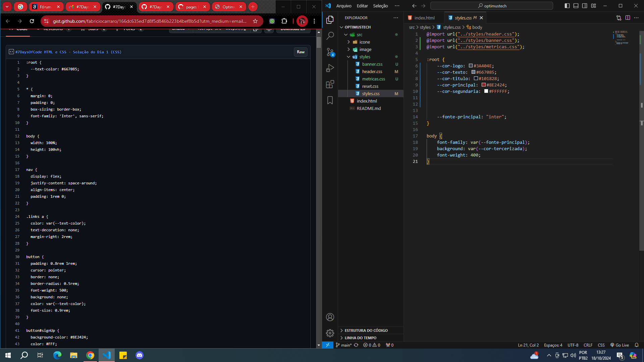This screenshot has height=362, width=644.
Task: Open Source Control view with 4 changes
Action: click(330, 52)
